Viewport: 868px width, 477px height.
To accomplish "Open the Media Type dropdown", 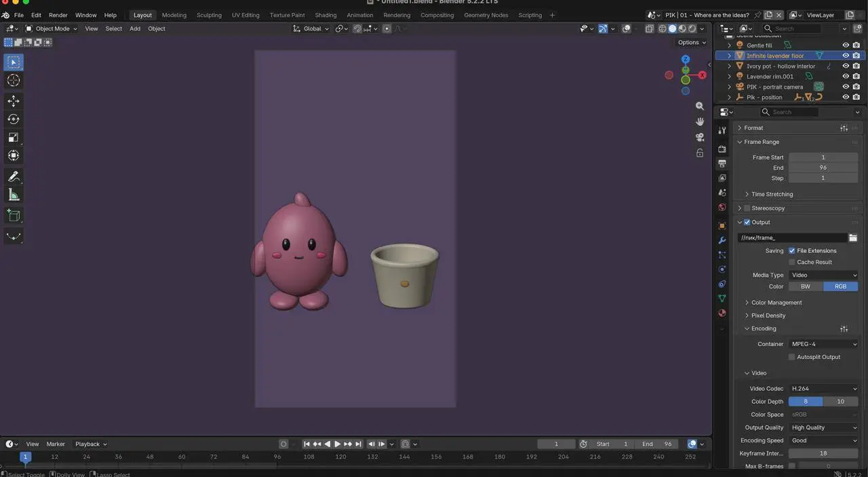I will pyautogui.click(x=824, y=275).
